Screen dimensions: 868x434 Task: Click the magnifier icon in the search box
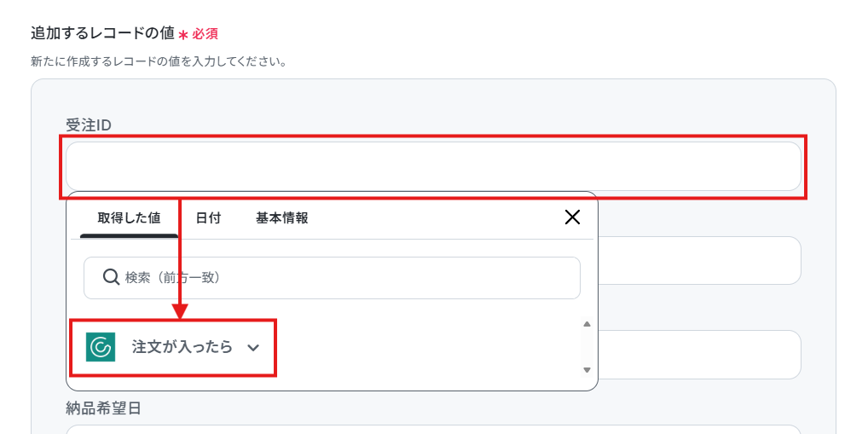(x=111, y=277)
